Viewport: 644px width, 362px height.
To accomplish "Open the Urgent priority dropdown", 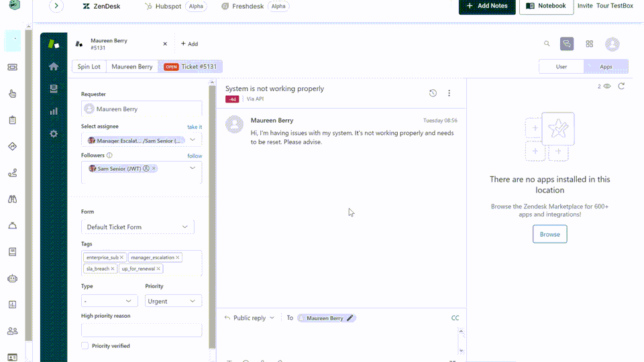I will 173,301.
